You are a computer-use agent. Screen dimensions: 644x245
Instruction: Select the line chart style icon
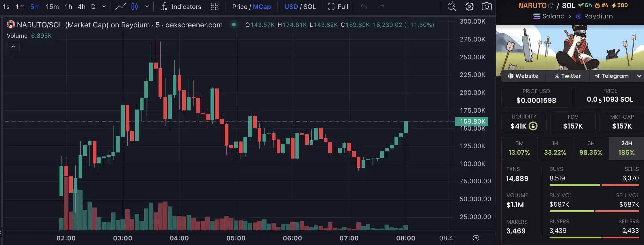(120, 7)
